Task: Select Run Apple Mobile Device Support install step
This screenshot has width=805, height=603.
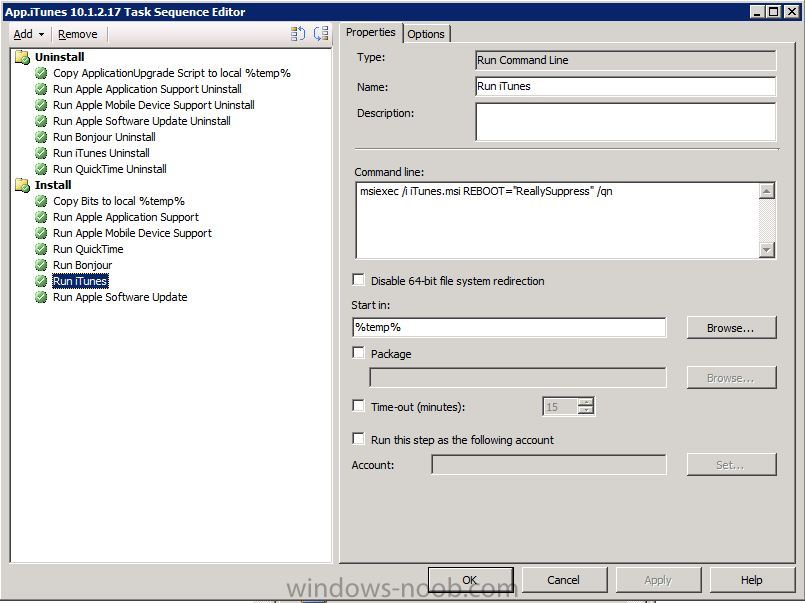Action: (132, 233)
